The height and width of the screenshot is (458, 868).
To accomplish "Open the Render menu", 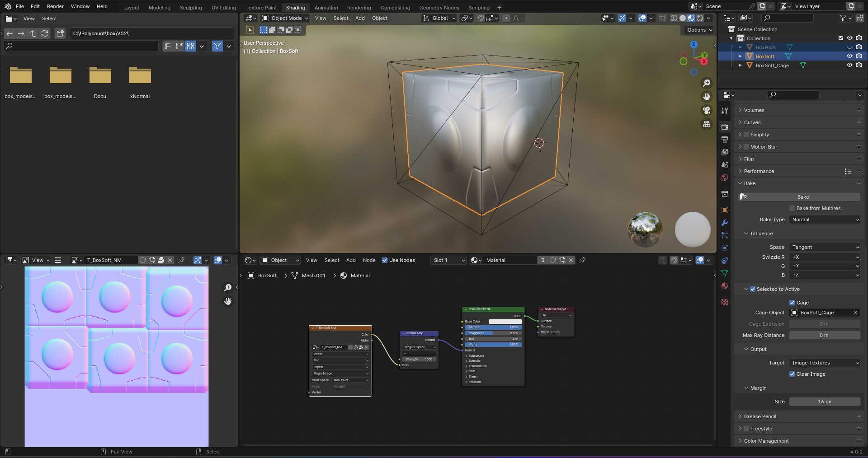I will pyautogui.click(x=55, y=6).
